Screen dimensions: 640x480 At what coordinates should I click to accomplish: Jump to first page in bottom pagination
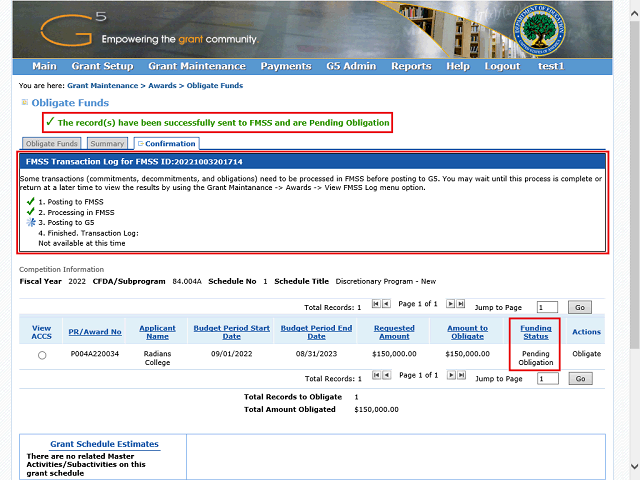(376, 375)
